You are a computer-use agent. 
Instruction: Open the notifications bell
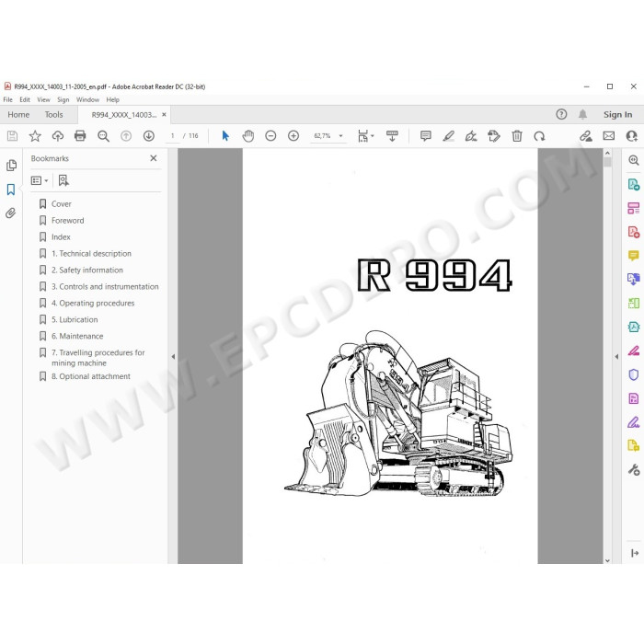point(582,114)
